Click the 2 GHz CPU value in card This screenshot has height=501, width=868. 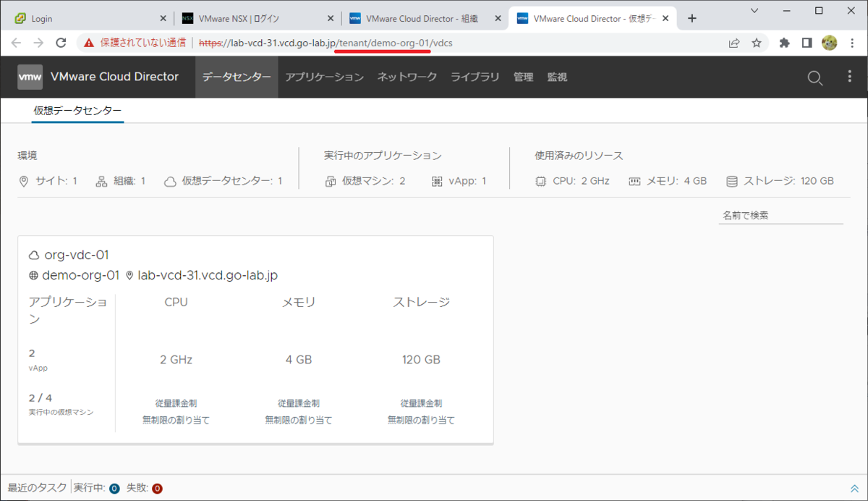[x=176, y=359]
